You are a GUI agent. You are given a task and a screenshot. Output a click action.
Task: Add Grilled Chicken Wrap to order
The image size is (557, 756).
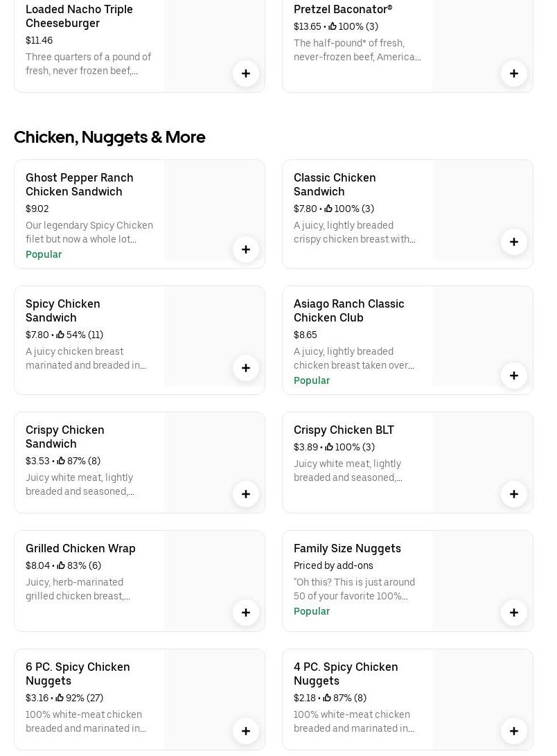click(x=246, y=613)
